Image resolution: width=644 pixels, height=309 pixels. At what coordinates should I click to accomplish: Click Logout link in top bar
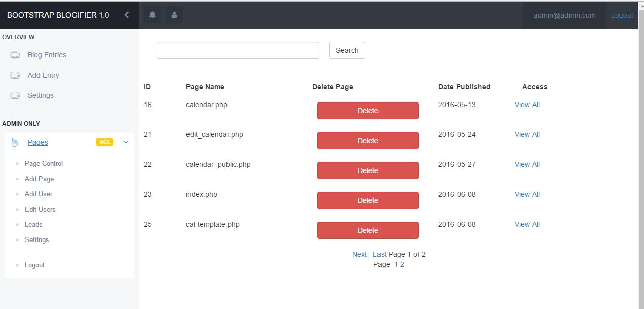pyautogui.click(x=622, y=15)
